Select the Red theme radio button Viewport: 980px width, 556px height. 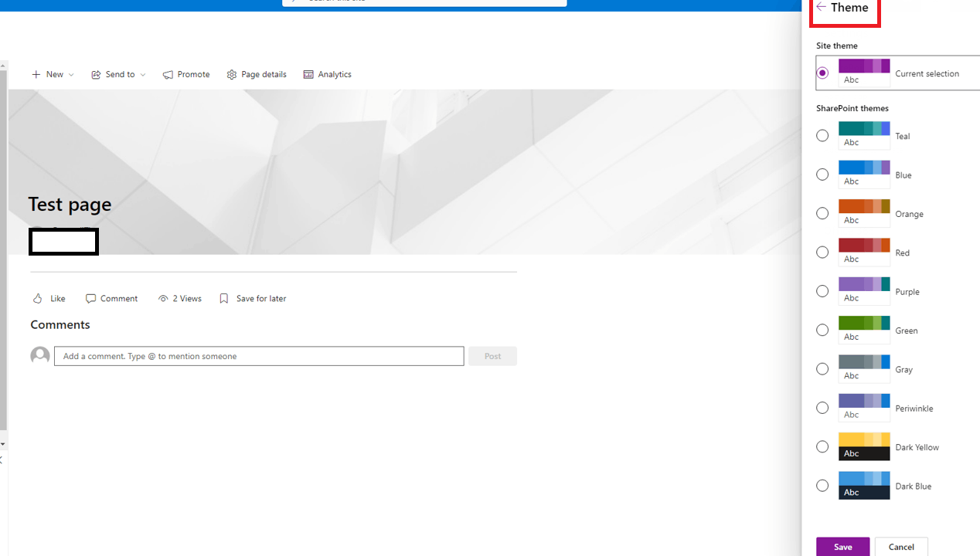[822, 252]
